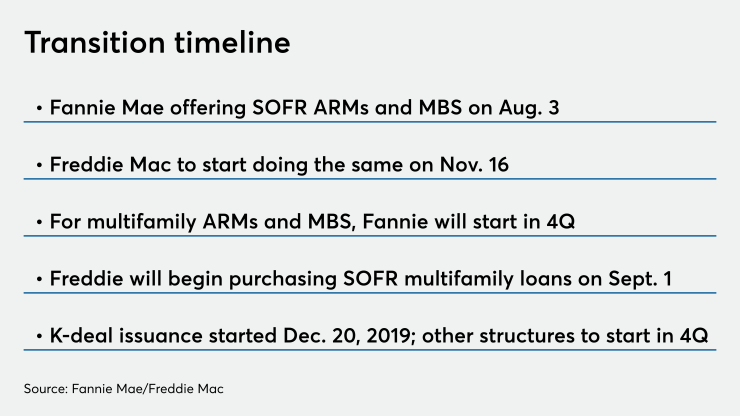Screen dimensions: 740x416
Task: Click the blue divider under the Aug. 3 line
Action: click(370, 122)
